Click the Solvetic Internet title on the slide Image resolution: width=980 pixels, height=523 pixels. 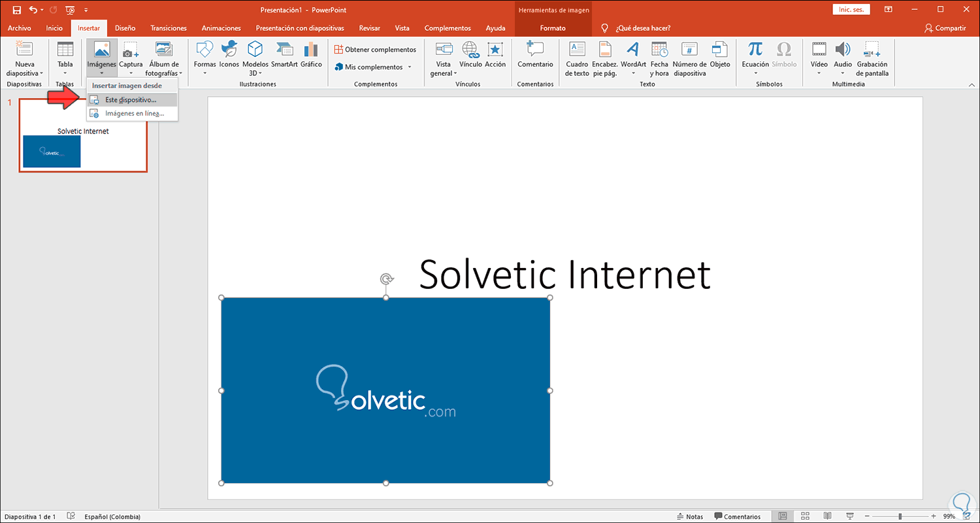pos(565,274)
